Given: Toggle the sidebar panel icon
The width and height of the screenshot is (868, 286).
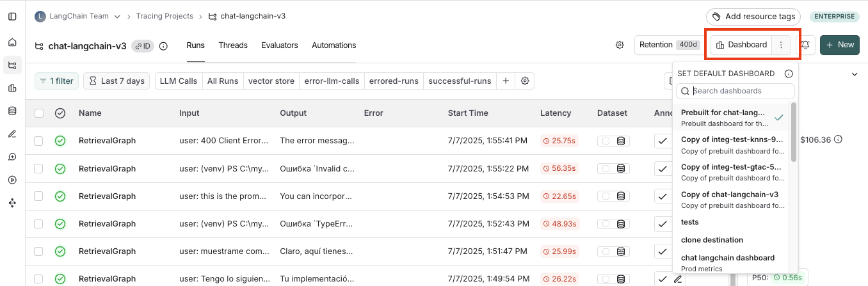Looking at the screenshot, I should click(12, 16).
